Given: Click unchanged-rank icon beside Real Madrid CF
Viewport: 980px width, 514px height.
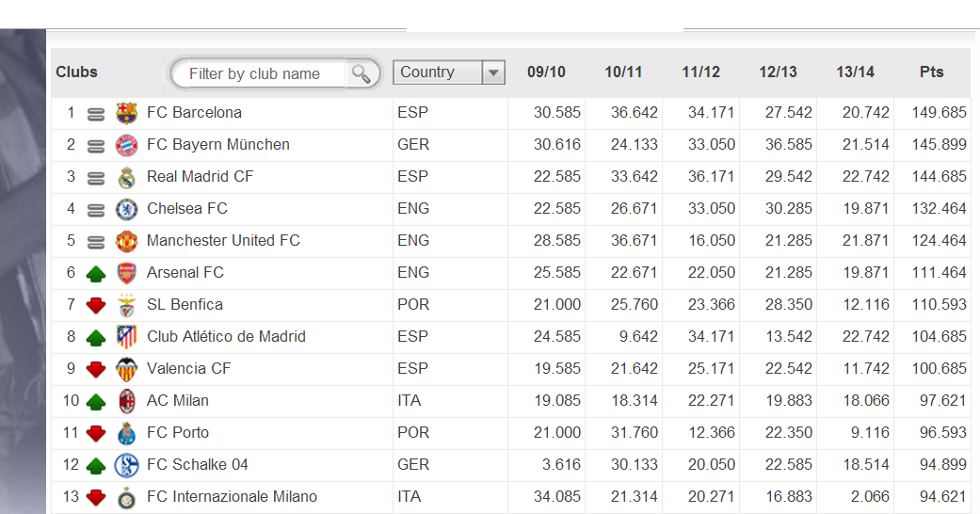Looking at the screenshot, I should pos(96,178).
